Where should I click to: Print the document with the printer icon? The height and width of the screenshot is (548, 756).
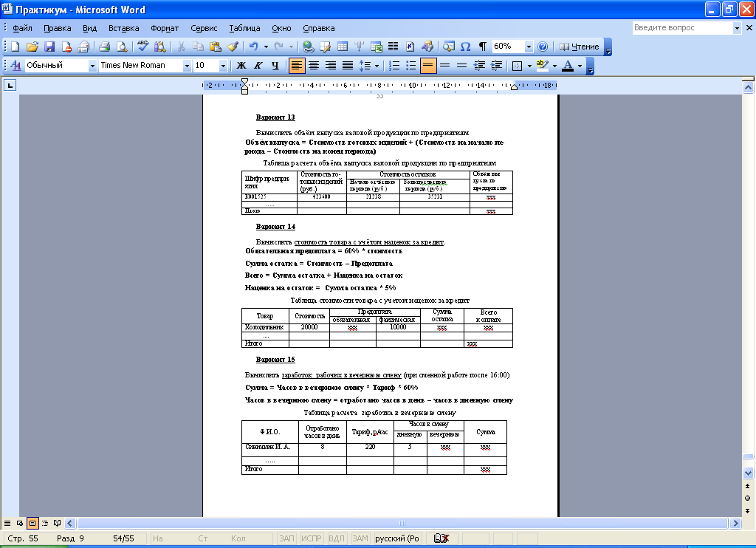tap(104, 47)
